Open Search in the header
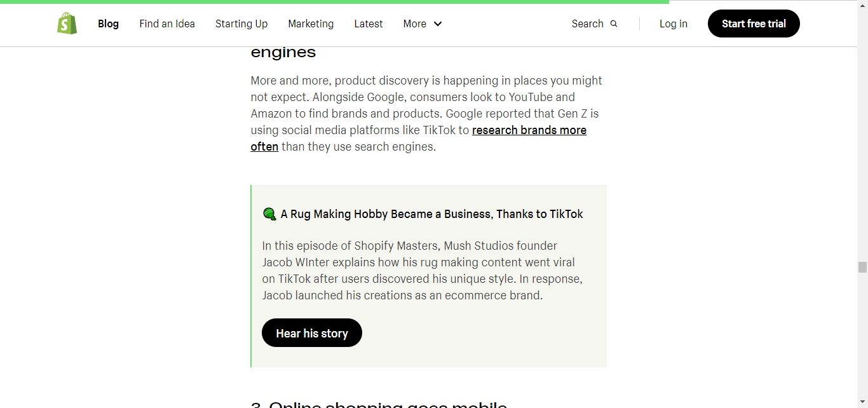868x408 pixels. click(595, 24)
